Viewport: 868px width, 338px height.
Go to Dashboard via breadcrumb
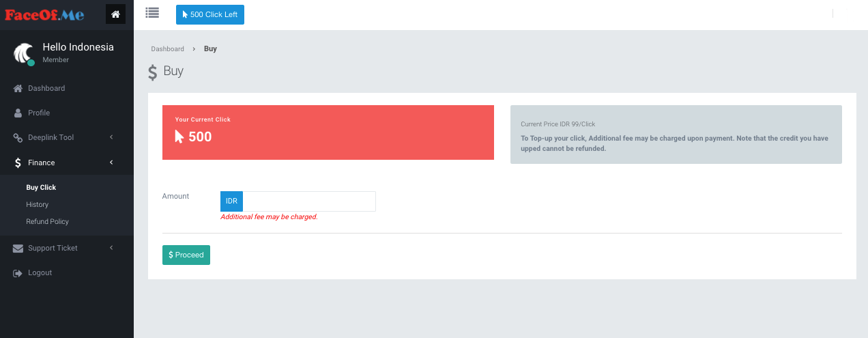pyautogui.click(x=167, y=49)
